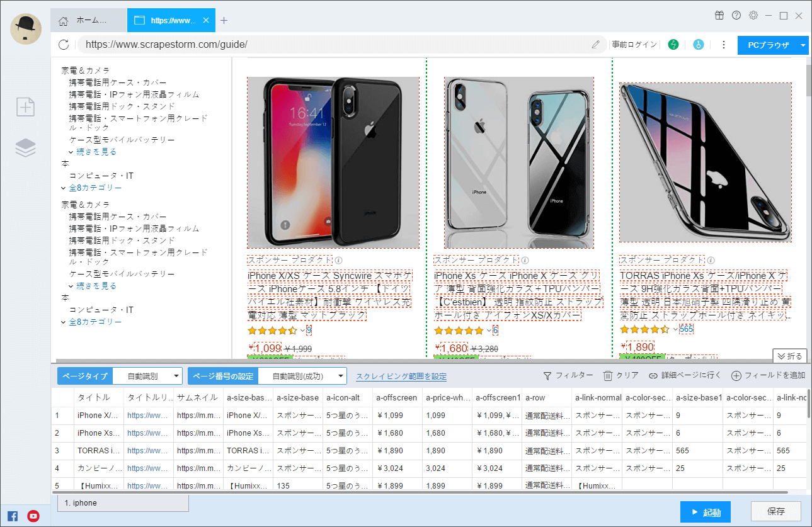This screenshot has height=527, width=812.
Task: Click スクレイピング範囲を設定 link
Action: tap(401, 377)
